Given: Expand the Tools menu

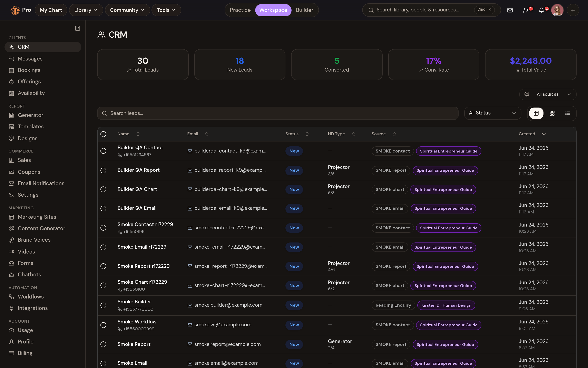Looking at the screenshot, I should pyautogui.click(x=166, y=10).
